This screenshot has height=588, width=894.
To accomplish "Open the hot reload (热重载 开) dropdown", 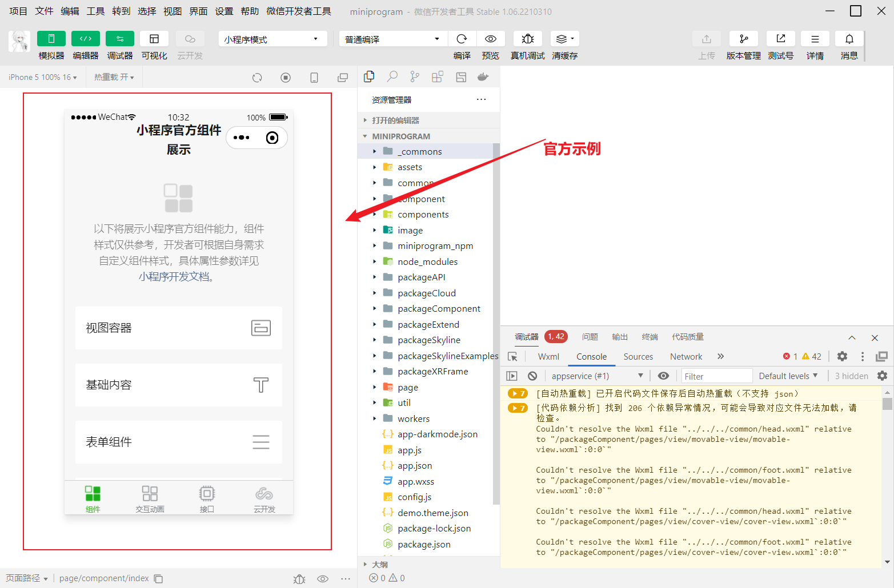I will tap(114, 77).
